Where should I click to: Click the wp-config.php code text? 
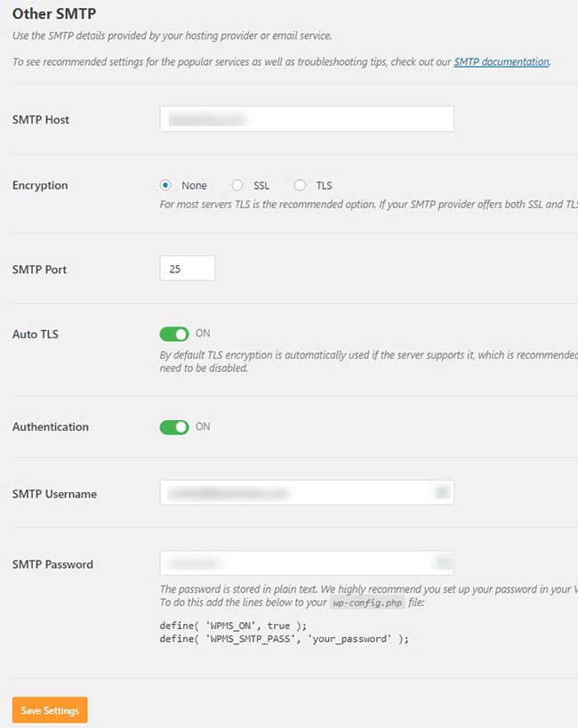tap(366, 603)
